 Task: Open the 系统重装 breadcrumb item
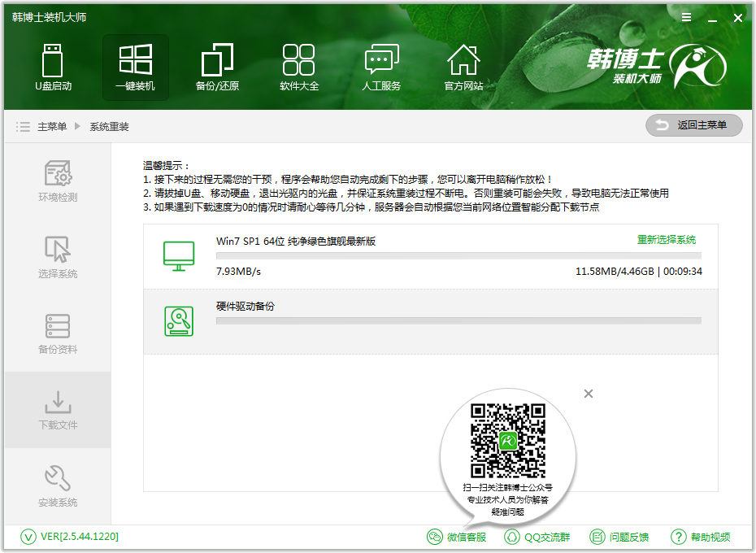point(111,125)
